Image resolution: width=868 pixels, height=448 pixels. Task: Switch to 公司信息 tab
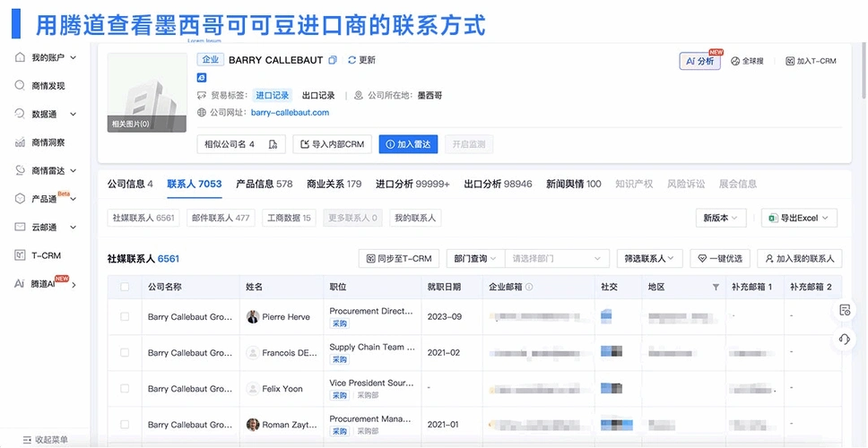point(130,184)
